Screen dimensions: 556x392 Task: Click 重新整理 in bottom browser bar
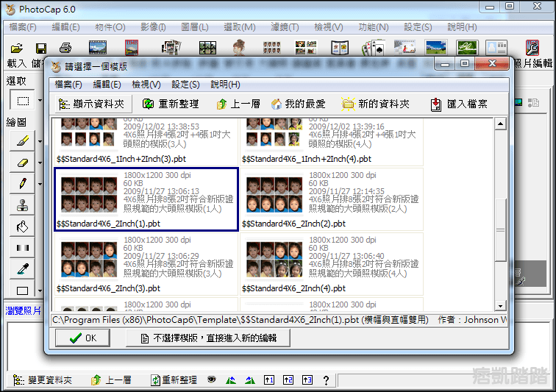174,380
